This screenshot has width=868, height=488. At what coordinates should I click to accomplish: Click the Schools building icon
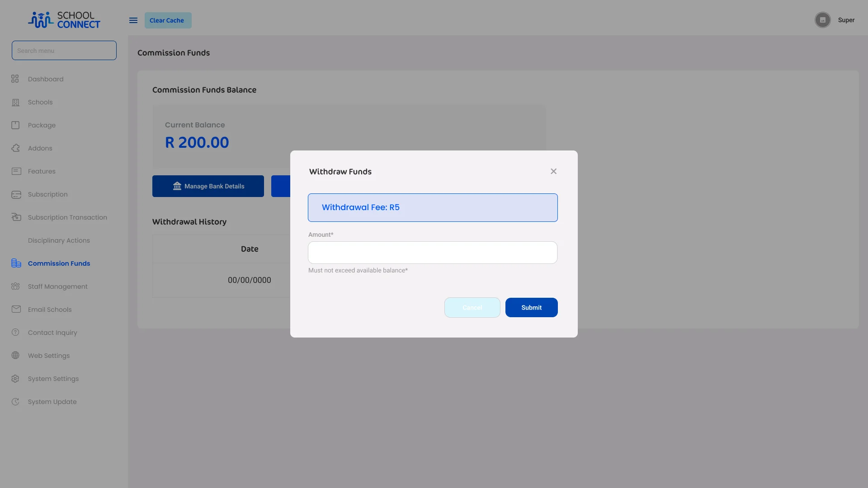point(15,102)
